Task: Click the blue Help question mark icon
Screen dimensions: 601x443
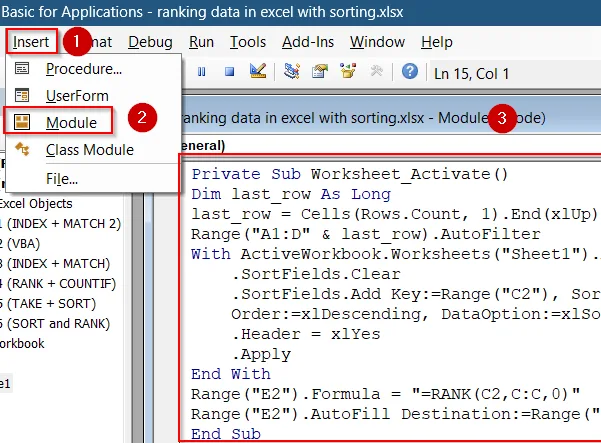Action: pos(410,71)
